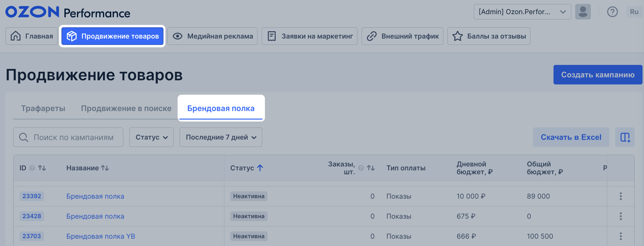Image resolution: width=644 pixels, height=246 pixels.
Task: Switch to Продвижение в поиске tab
Action: pyautogui.click(x=126, y=108)
